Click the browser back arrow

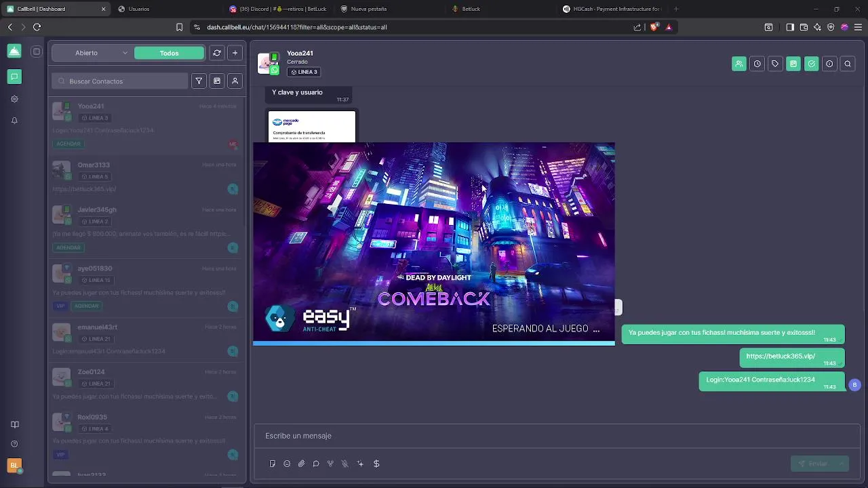point(9,27)
